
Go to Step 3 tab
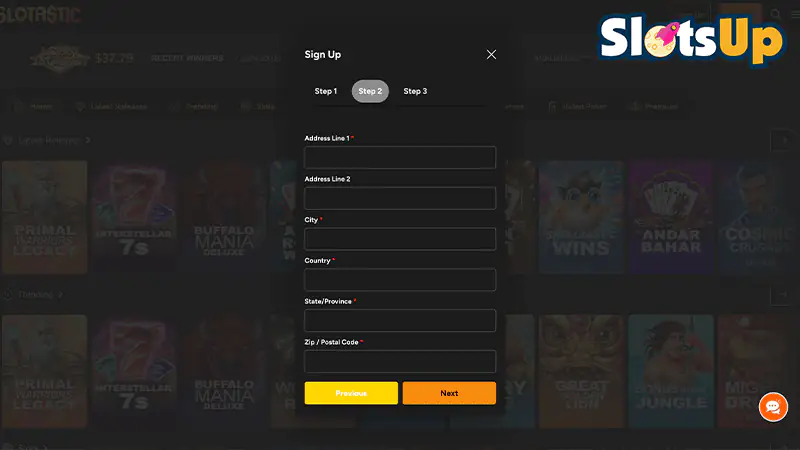point(415,91)
